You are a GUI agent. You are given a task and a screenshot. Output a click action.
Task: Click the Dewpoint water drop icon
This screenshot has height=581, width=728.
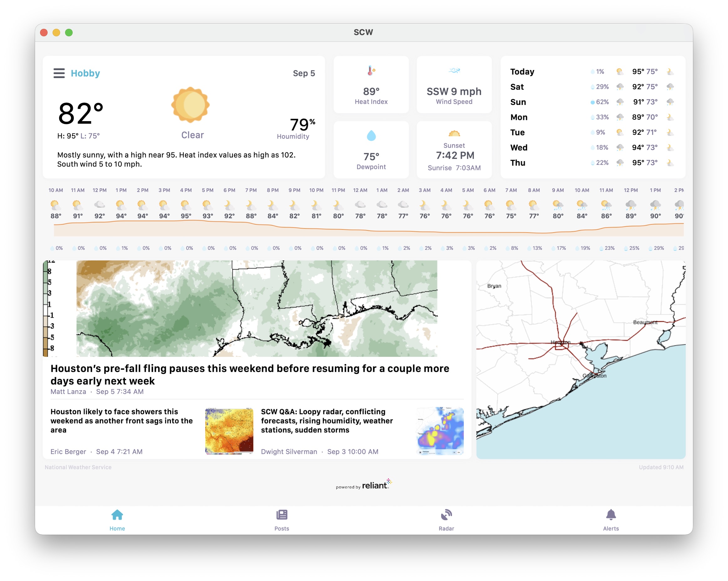371,136
